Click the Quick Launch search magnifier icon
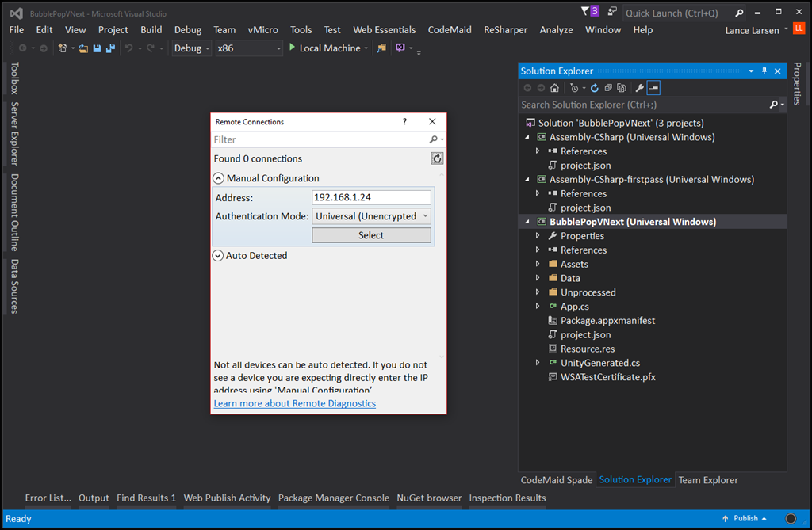The image size is (812, 530). (x=739, y=13)
